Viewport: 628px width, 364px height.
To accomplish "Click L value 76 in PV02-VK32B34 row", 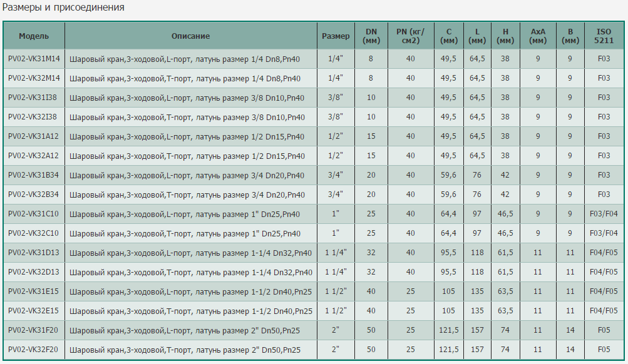I will (x=477, y=195).
